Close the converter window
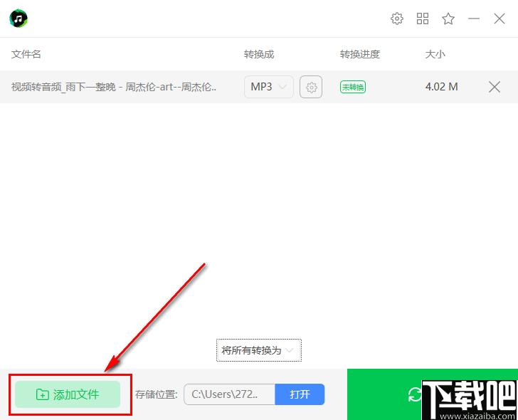 (x=499, y=19)
